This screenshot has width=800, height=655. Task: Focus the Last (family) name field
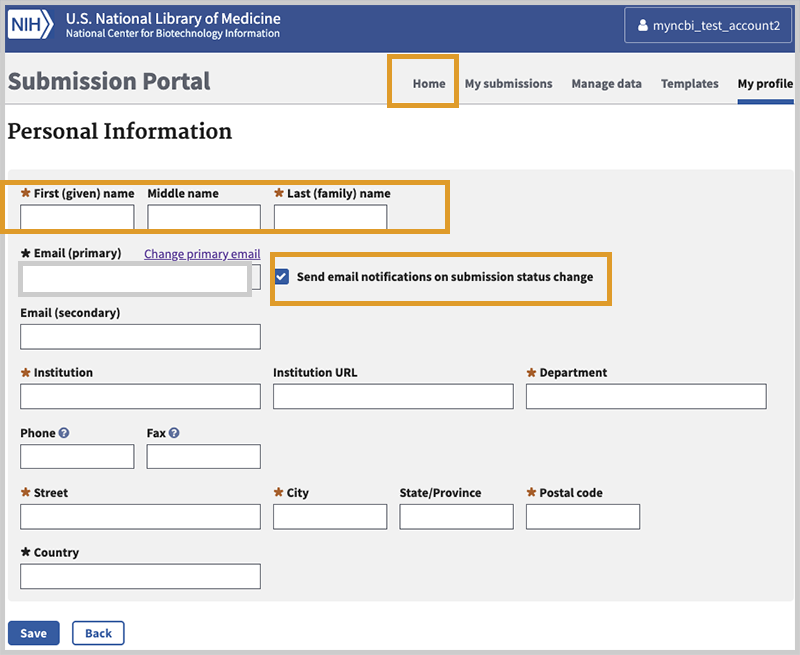pyautogui.click(x=331, y=217)
